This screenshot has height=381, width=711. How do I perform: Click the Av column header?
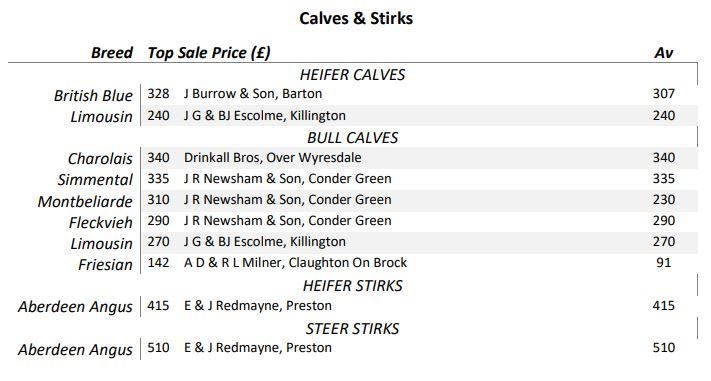pos(664,53)
